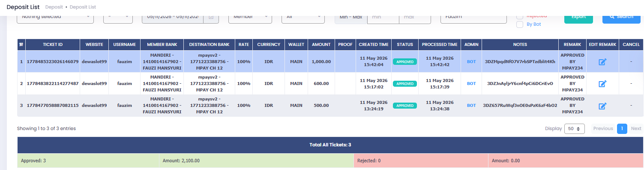
Task: Select ticket ID 1778483822114277487
Action: click(x=53, y=84)
